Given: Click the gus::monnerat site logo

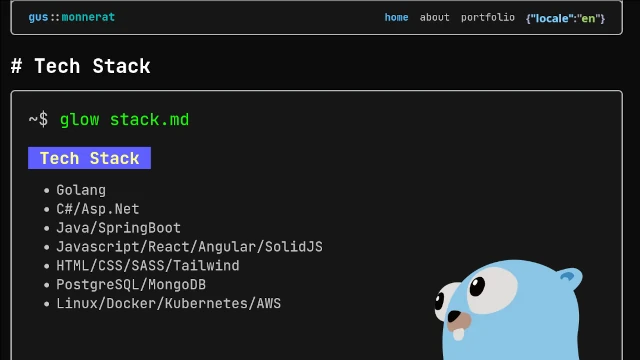Looking at the screenshot, I should coord(71,17).
